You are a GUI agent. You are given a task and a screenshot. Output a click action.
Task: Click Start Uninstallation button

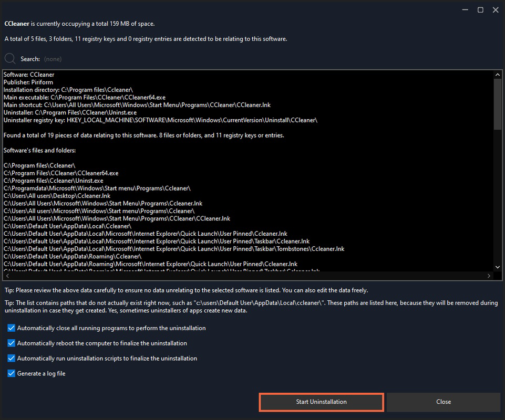coord(322,402)
